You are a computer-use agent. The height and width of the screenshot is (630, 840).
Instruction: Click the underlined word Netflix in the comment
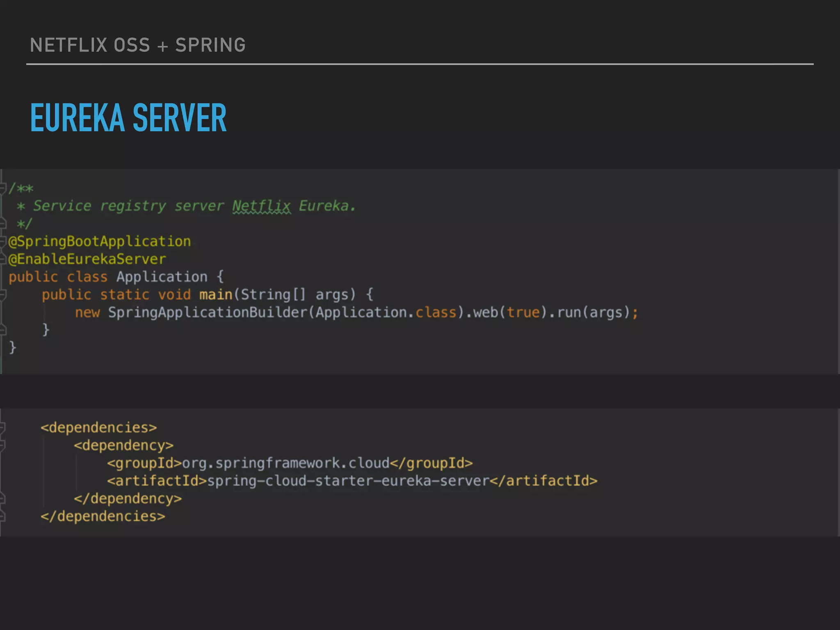pyautogui.click(x=262, y=206)
